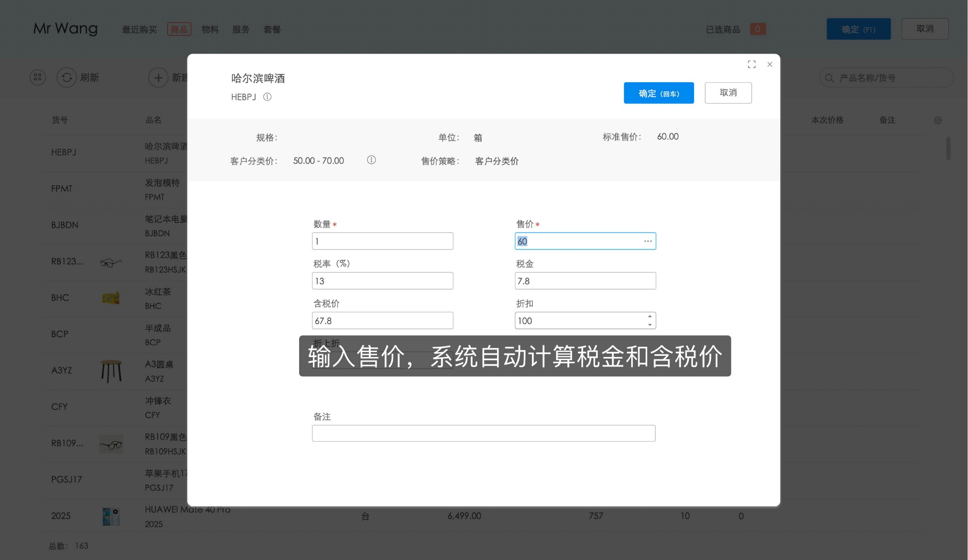Click the 2025 HUAWEI phone thumbnail
The width and height of the screenshot is (968, 560).
(x=111, y=516)
